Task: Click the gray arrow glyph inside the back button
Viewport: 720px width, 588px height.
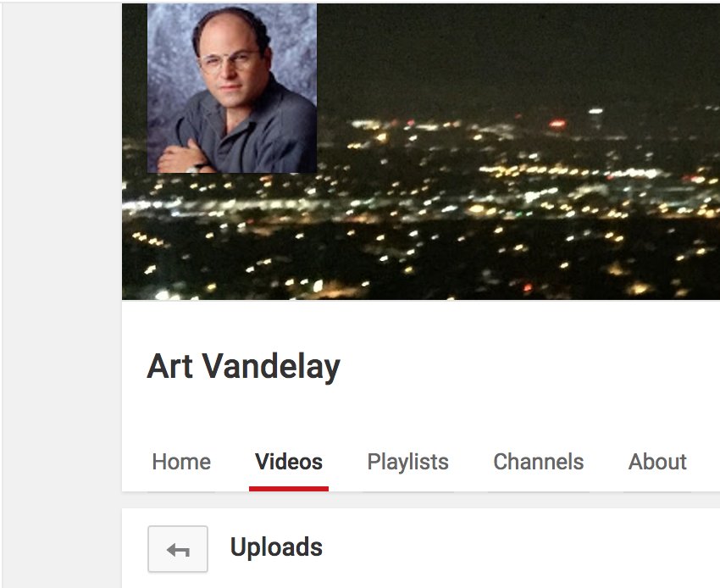Action: 178,550
